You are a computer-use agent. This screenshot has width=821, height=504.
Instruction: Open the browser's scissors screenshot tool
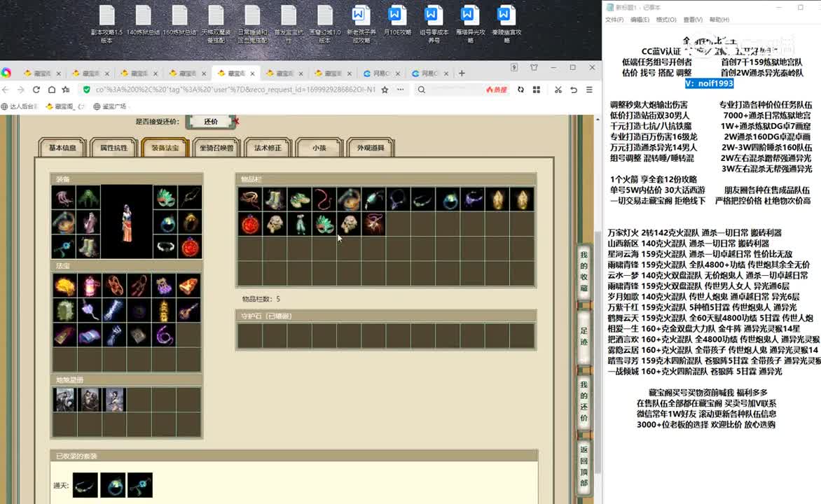pos(558,90)
